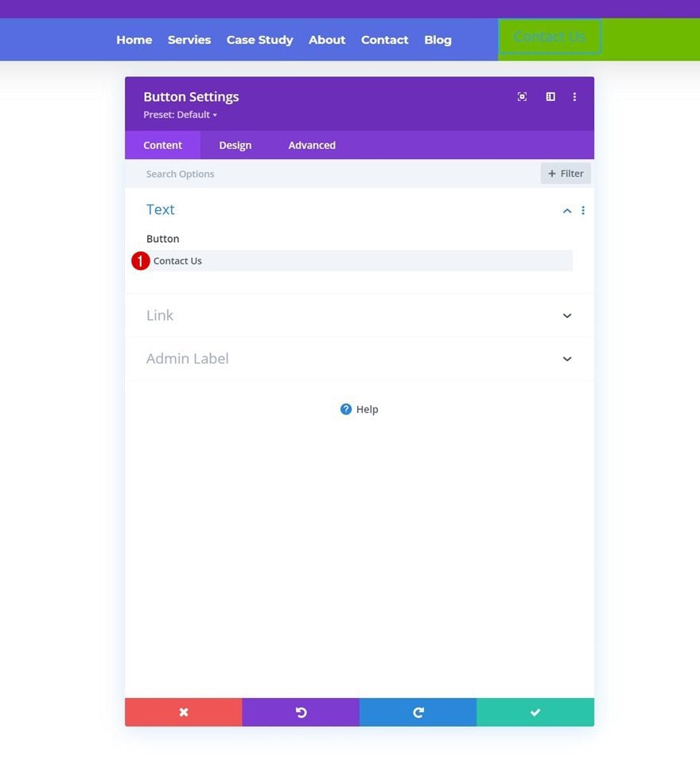Expand the Admin Label section
The width and height of the screenshot is (700, 780).
point(360,359)
